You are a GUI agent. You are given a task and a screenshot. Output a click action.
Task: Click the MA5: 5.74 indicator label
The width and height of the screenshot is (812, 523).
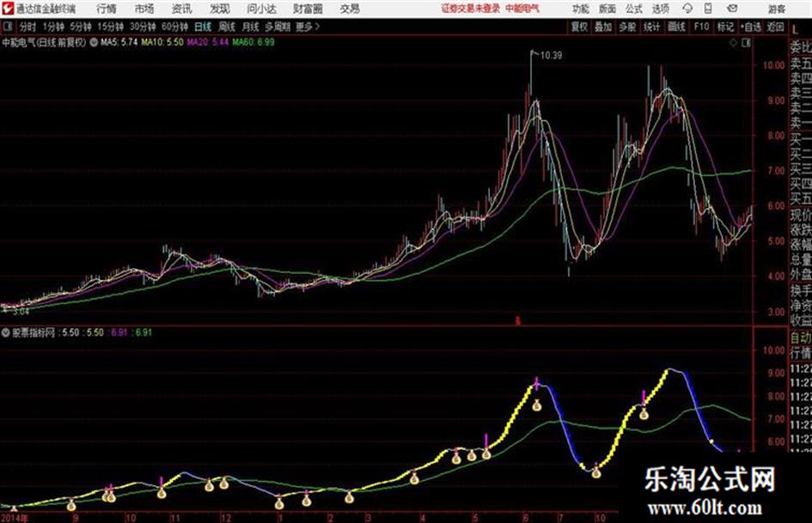(x=119, y=42)
